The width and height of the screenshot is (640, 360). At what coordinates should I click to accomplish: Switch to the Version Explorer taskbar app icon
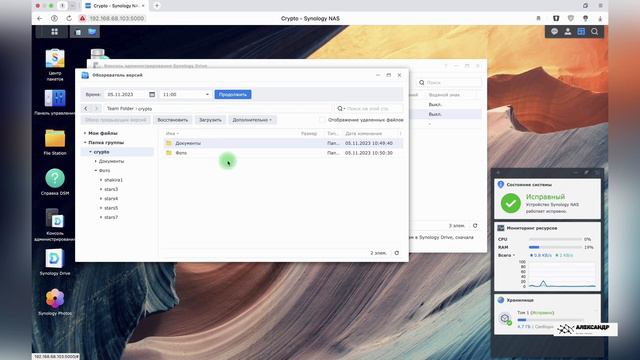click(92, 31)
